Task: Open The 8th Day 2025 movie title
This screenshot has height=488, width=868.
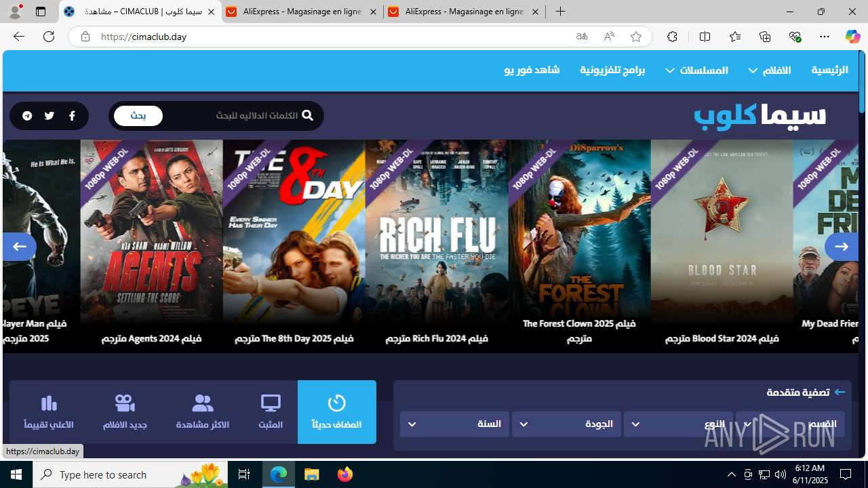Action: [294, 338]
